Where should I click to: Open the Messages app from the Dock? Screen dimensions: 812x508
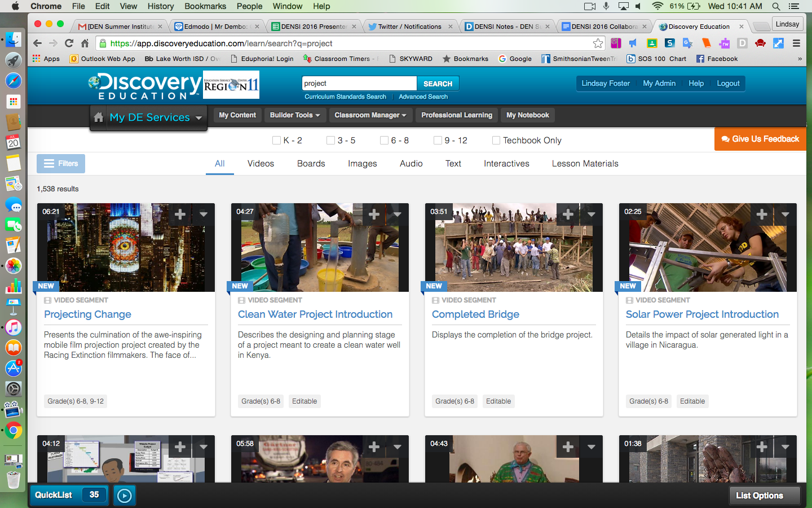coord(14,204)
